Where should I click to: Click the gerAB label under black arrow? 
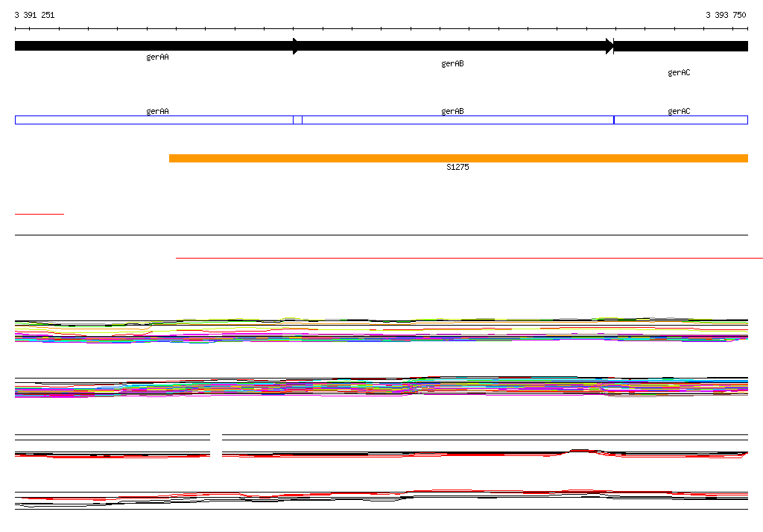452,63
